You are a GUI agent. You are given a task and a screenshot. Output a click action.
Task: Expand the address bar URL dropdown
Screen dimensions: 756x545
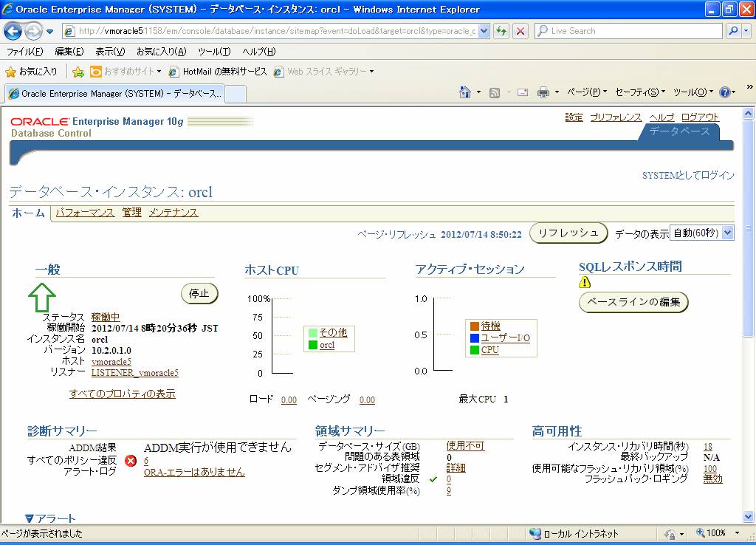[x=484, y=31]
